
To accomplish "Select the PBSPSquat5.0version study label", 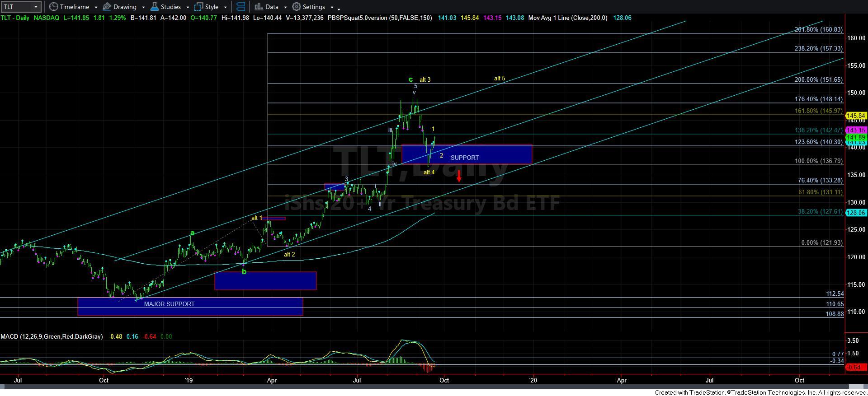I will tap(380, 18).
